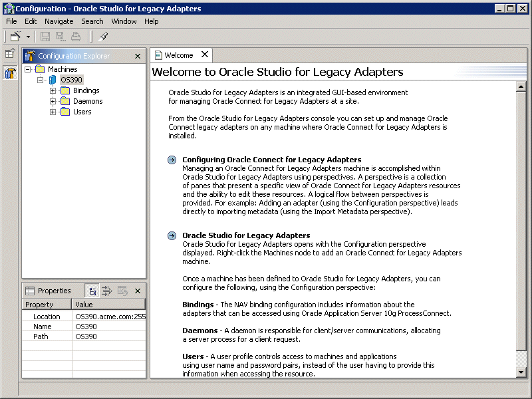Viewport: 532px width, 399px height.
Task: Click the bold Bindings term in Welcome text
Action: 198,305
